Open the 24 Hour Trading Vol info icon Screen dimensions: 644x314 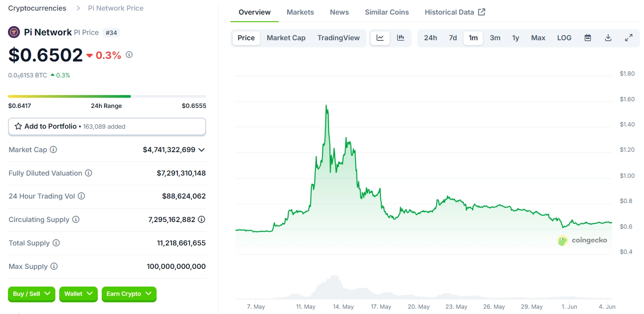coord(81,196)
